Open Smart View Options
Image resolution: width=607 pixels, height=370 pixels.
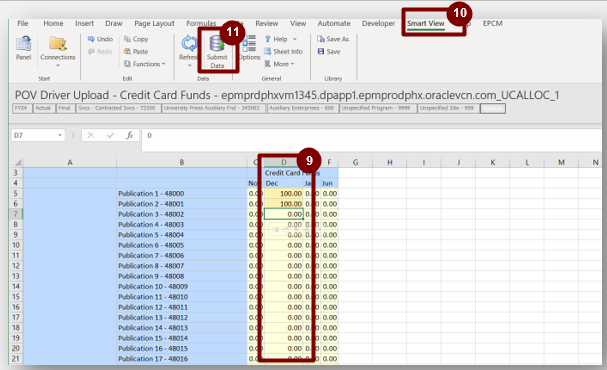click(250, 48)
